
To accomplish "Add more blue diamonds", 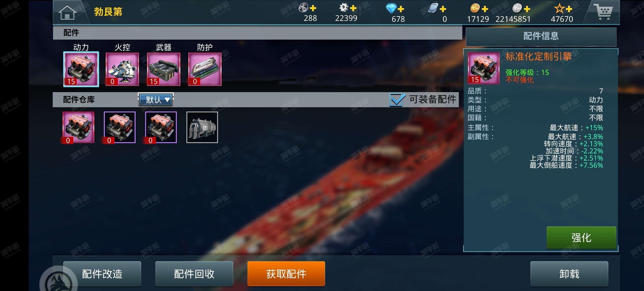I will point(401,9).
